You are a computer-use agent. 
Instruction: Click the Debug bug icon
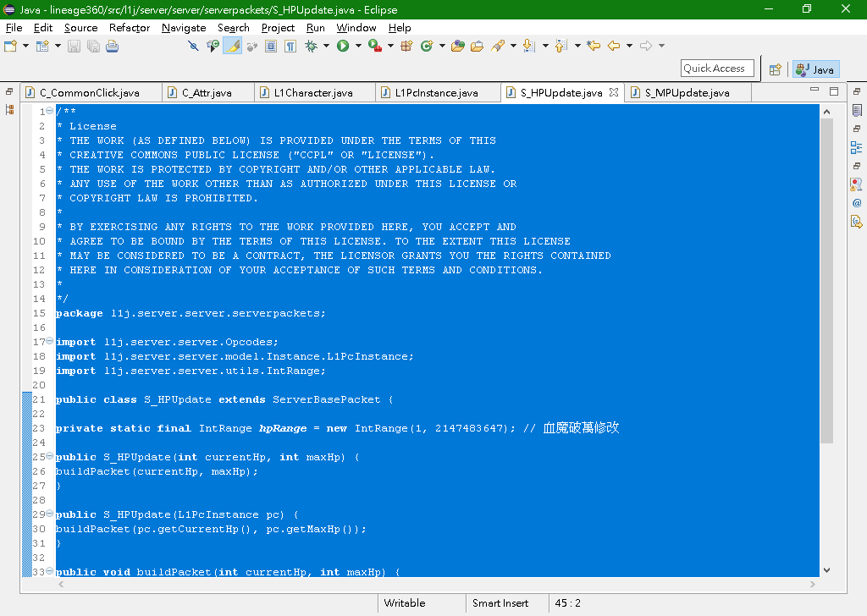(312, 47)
